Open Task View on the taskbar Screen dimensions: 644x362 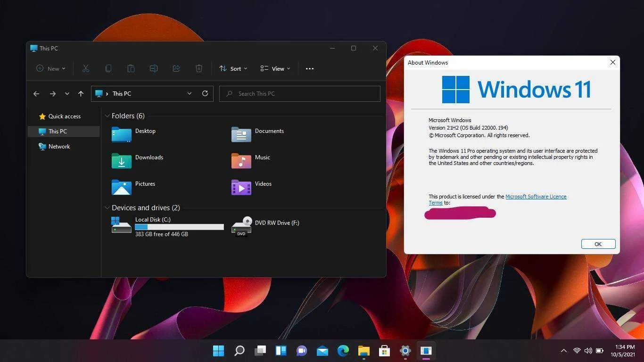(260, 351)
